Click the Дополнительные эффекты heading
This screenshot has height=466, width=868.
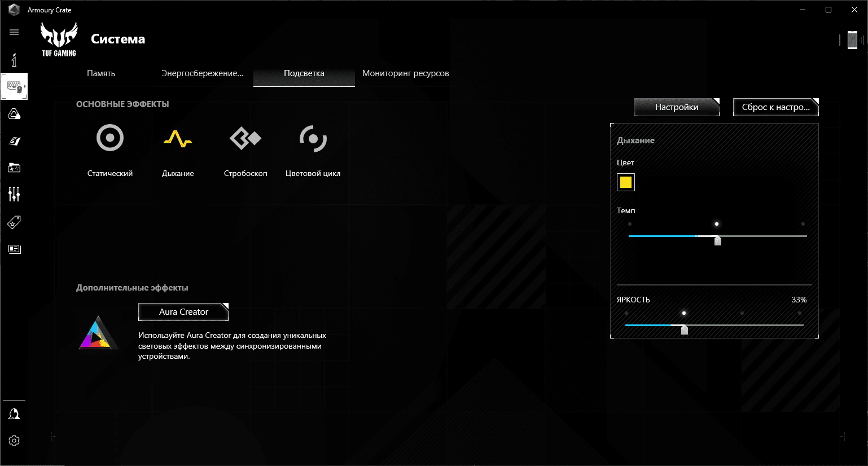coord(132,288)
